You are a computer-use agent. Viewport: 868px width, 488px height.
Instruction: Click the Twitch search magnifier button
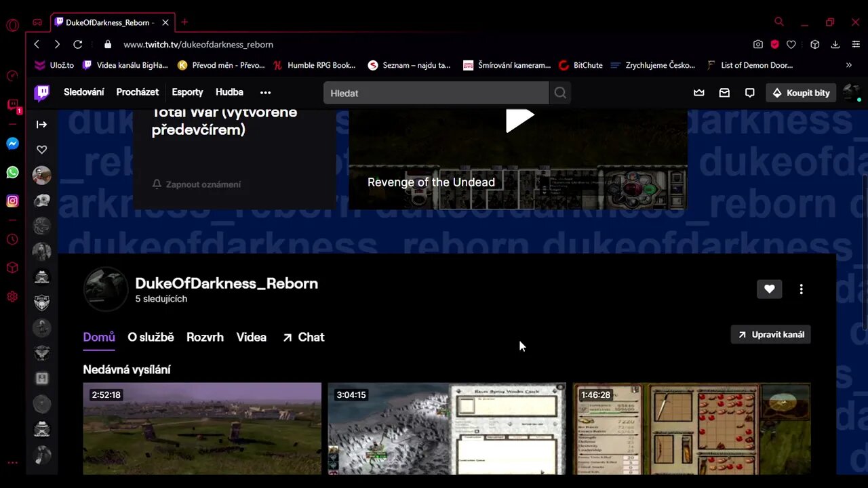(x=560, y=93)
